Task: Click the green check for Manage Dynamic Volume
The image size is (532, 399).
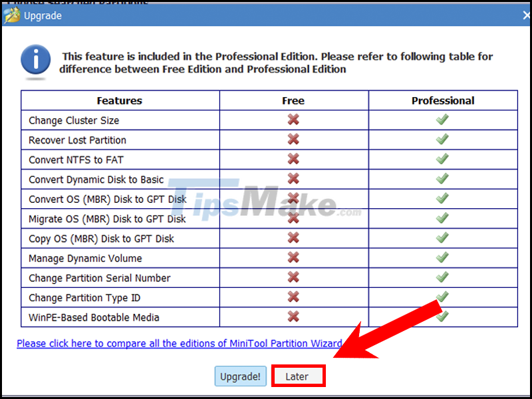Action: click(x=442, y=257)
